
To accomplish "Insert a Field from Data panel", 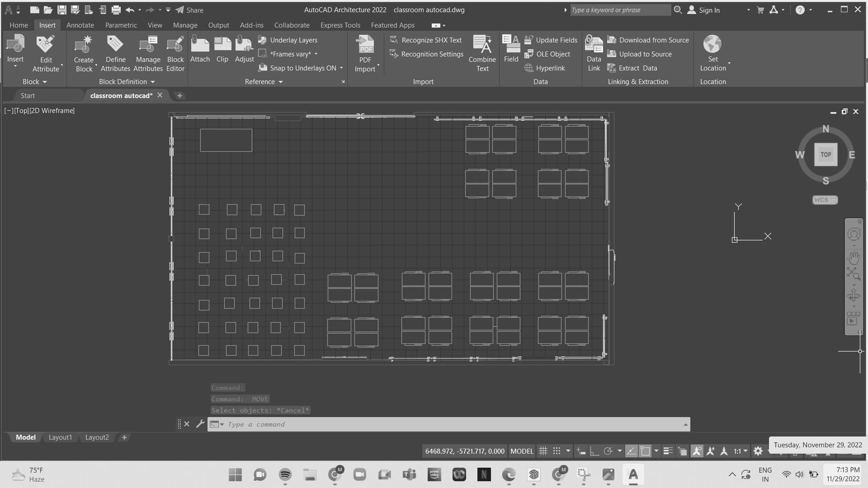I will pos(511,49).
